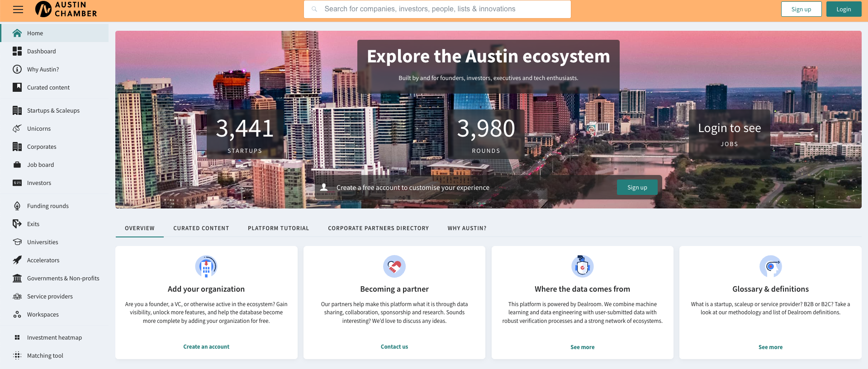Click the Accelerators rocket icon
The width and height of the screenshot is (868, 369).
pos(17,260)
